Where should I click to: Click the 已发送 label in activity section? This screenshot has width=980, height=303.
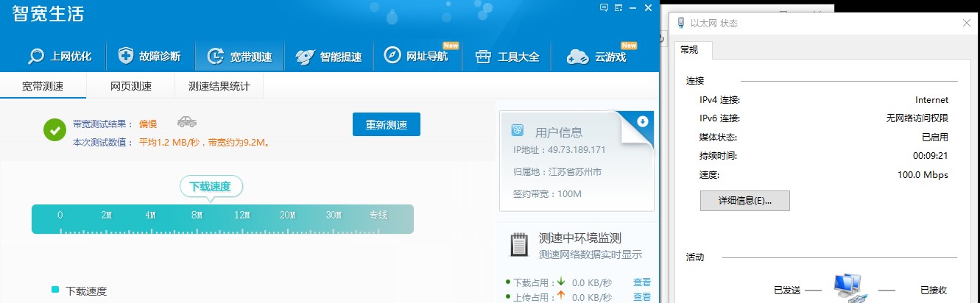point(787,290)
